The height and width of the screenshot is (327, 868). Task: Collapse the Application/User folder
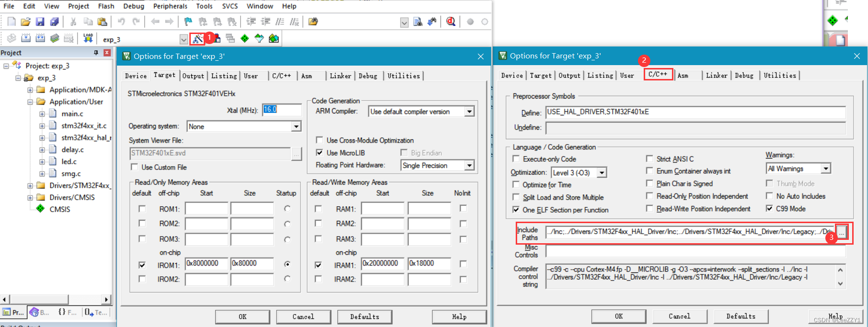[30, 101]
